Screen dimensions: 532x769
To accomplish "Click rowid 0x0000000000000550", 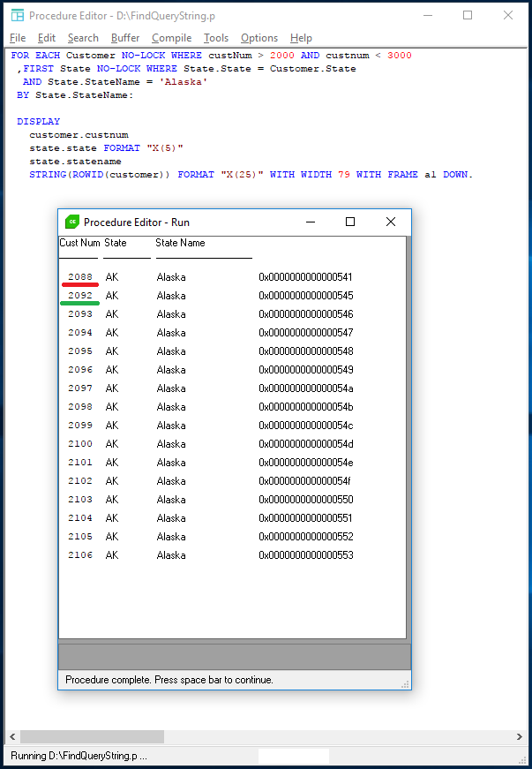I will pyautogui.click(x=306, y=499).
